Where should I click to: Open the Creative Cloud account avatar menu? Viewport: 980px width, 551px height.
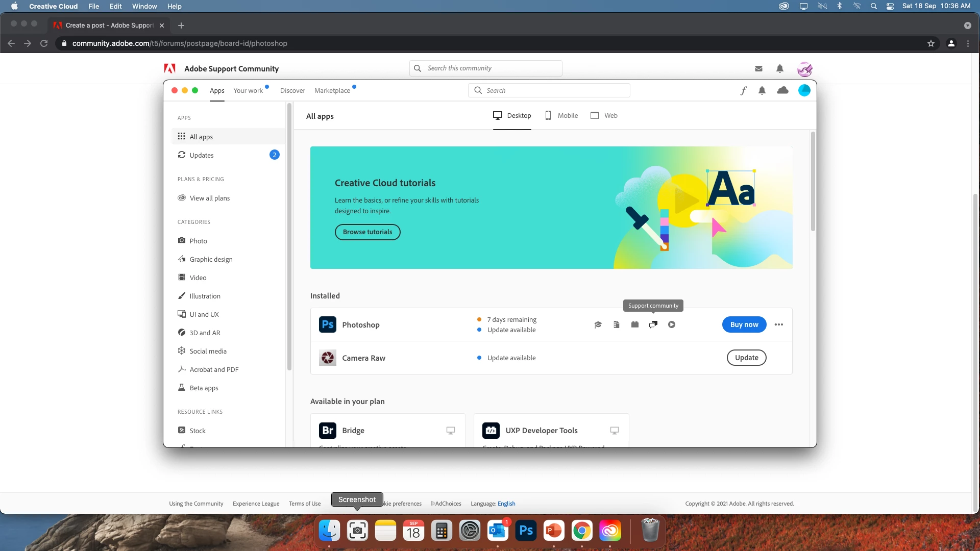[804, 90]
